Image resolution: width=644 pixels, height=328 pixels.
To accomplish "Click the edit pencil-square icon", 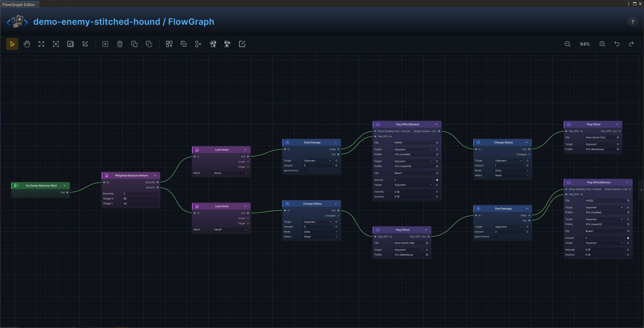I will point(242,44).
